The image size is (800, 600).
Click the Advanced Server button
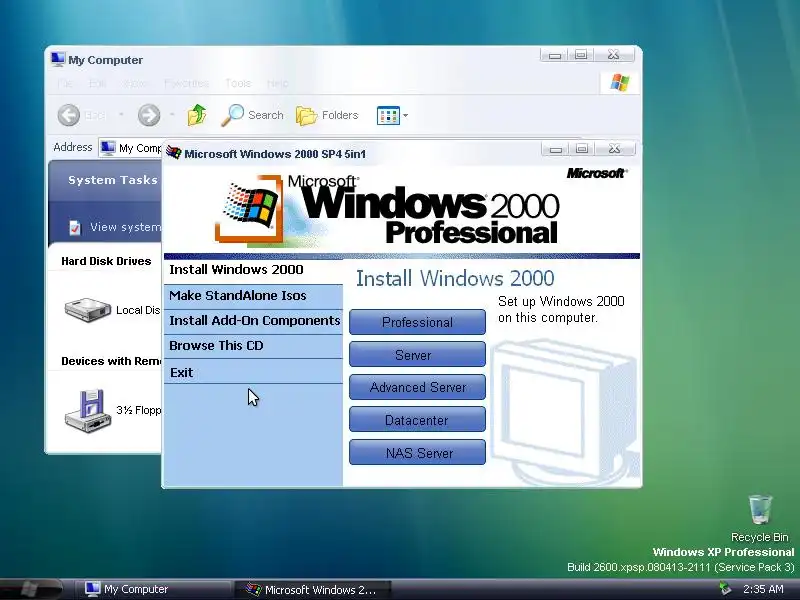point(417,387)
